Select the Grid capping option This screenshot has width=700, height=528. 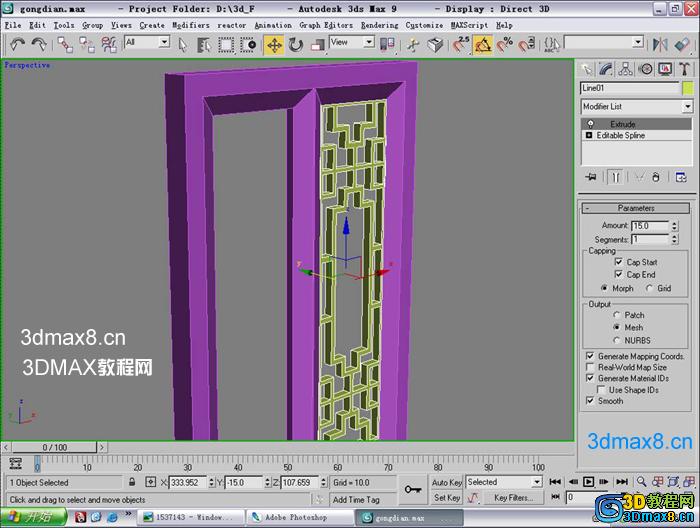point(649,288)
